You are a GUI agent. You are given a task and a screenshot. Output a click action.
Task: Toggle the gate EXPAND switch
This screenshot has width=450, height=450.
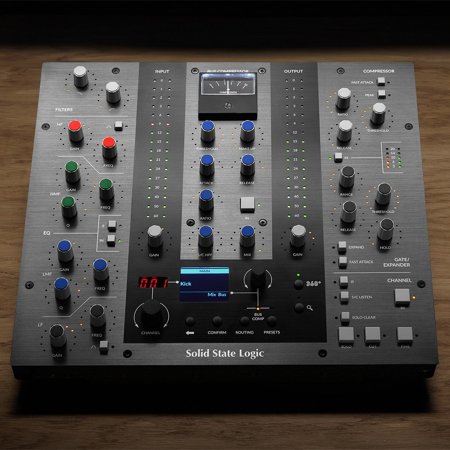point(342,247)
